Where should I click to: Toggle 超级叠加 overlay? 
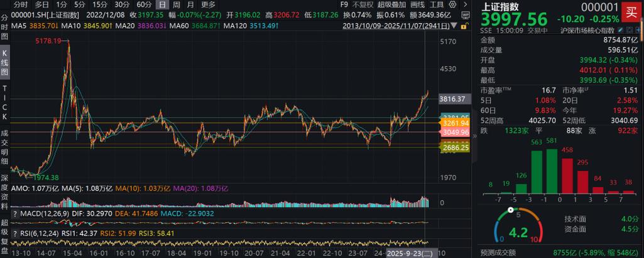[x=393, y=4]
